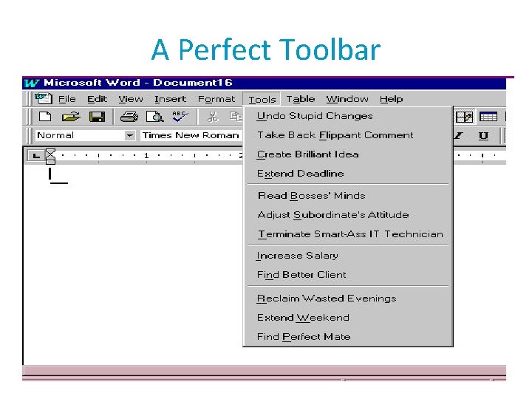Viewport: 532px width, 399px height.
Task: Toggle Underline formatting button
Action: tap(483, 136)
